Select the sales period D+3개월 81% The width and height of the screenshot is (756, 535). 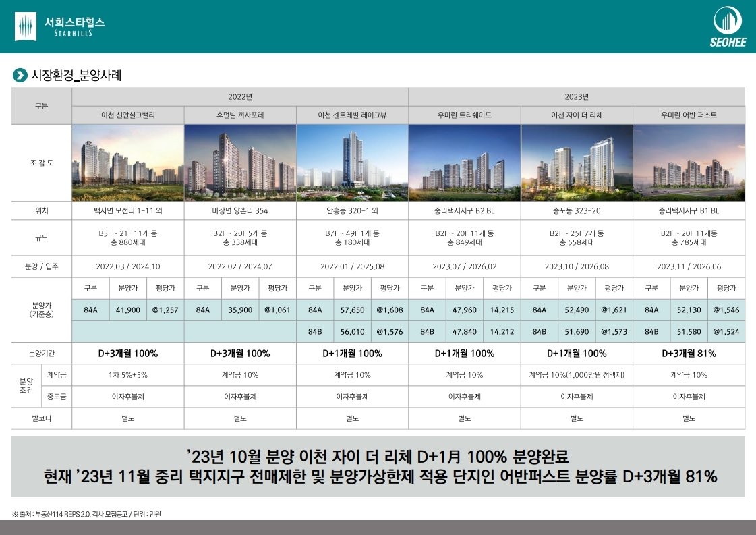689,354
